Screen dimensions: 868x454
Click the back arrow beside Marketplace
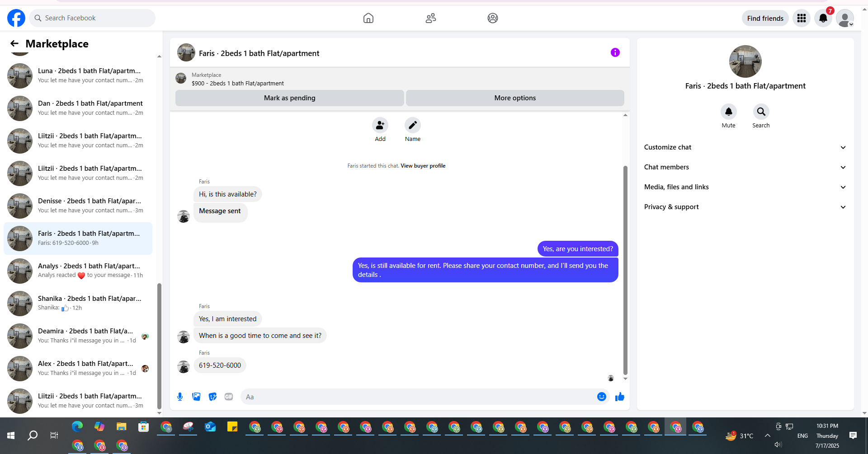14,43
